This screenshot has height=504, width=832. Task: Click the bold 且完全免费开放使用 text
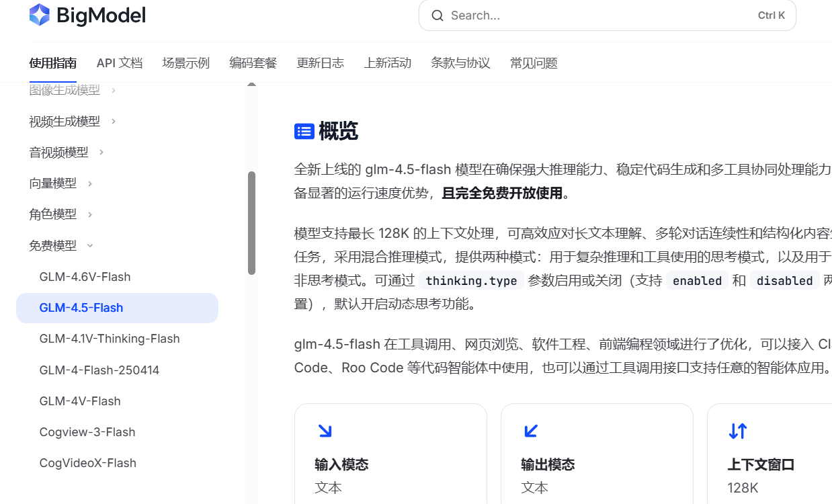click(501, 194)
